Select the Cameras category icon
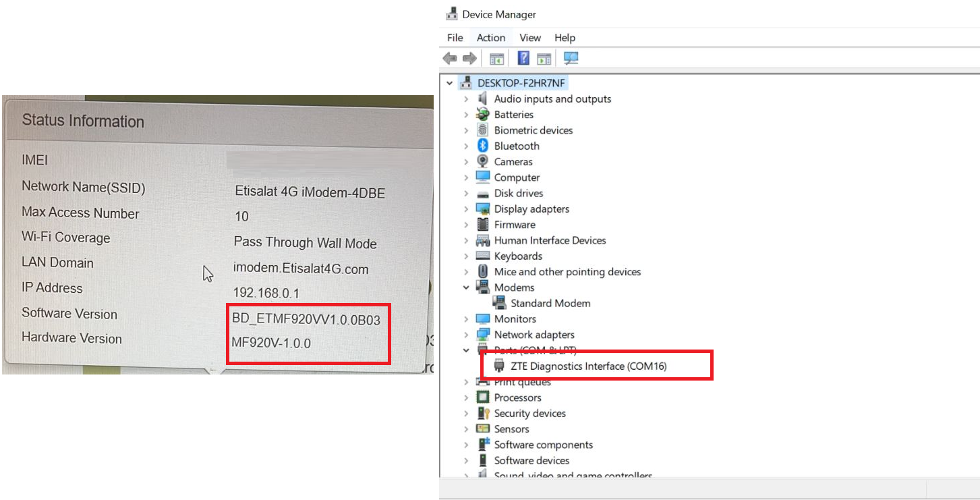 tap(483, 162)
